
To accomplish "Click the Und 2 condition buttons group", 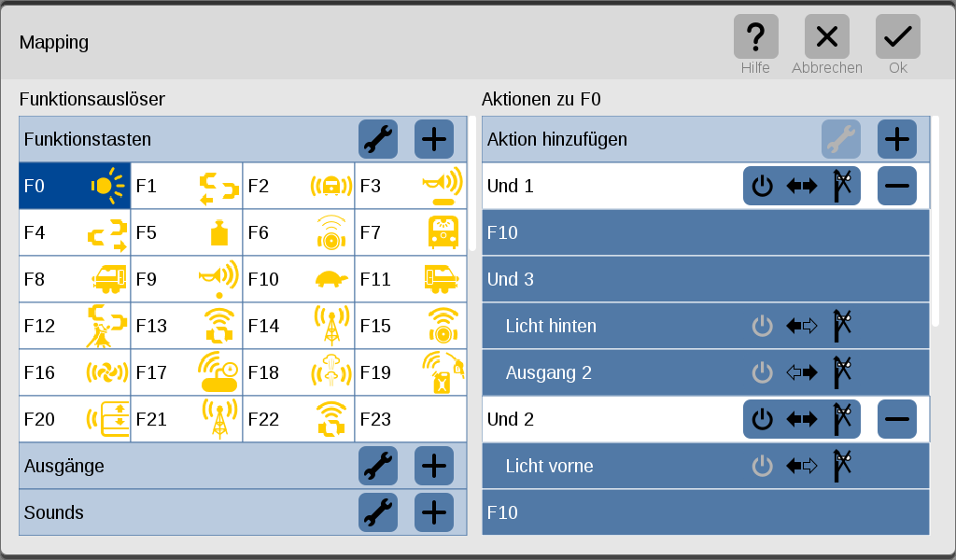I will [x=801, y=419].
